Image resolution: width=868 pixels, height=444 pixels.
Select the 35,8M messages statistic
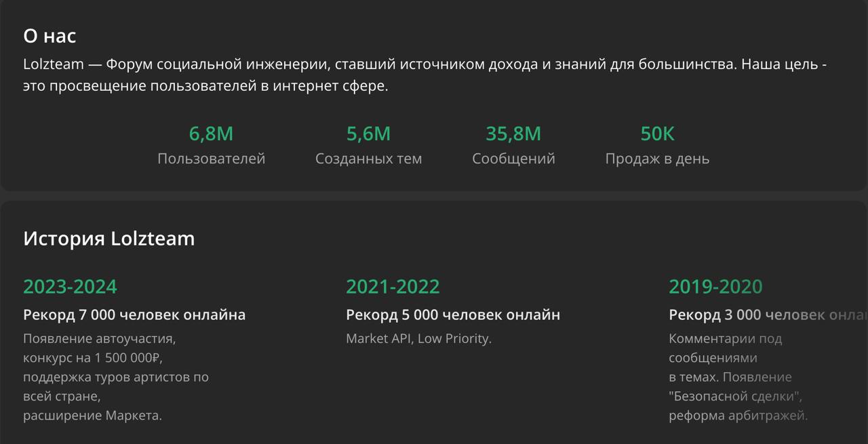click(x=513, y=134)
